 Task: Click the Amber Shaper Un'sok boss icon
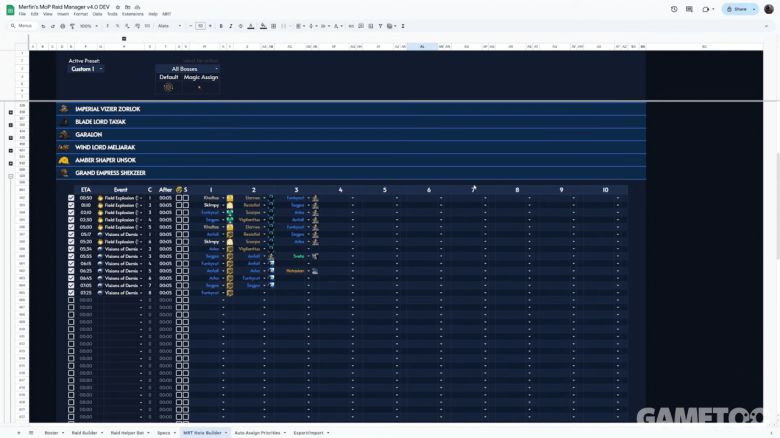click(x=64, y=160)
